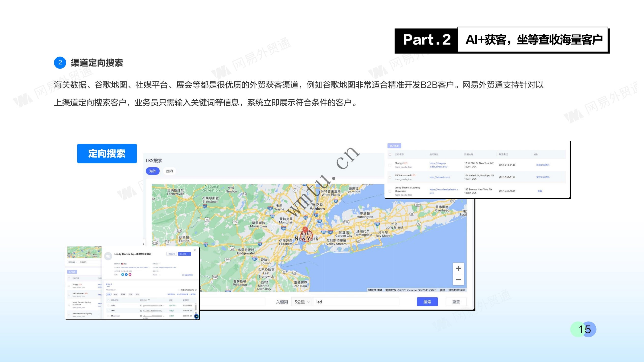Click the action link in the MKS Advanced LED row

(x=543, y=177)
